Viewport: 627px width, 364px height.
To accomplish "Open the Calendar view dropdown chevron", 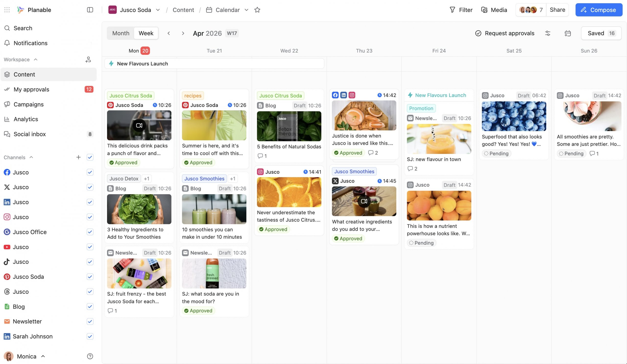I will click(246, 10).
